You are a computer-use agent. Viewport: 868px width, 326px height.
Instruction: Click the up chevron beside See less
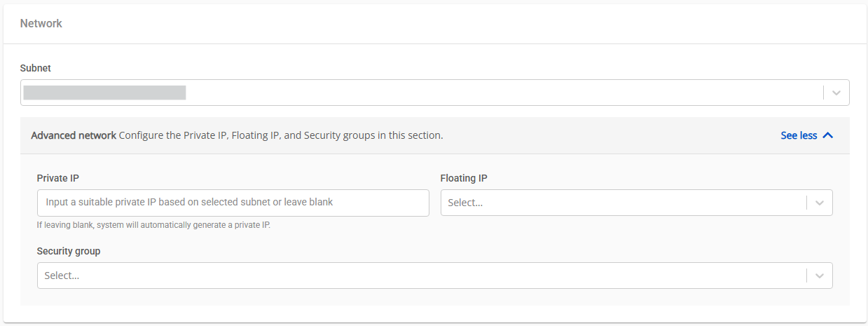coord(827,135)
